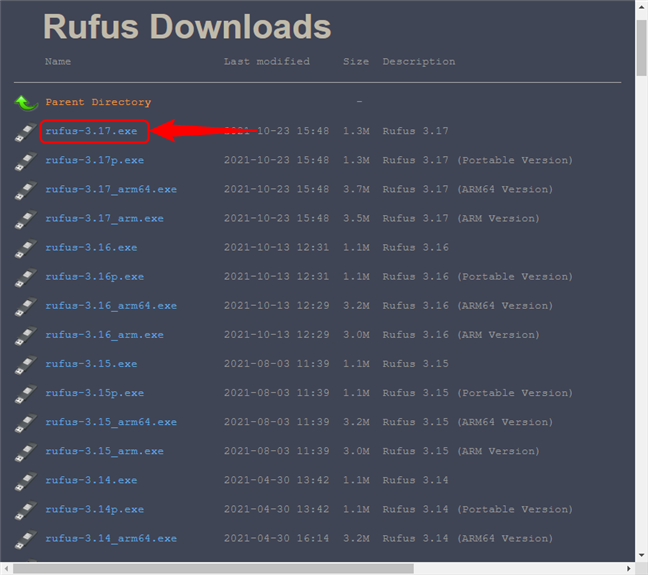Screen dimensions: 648x575
Task: Click USB icon beside rufus-3.15.exe
Action: coord(26,365)
